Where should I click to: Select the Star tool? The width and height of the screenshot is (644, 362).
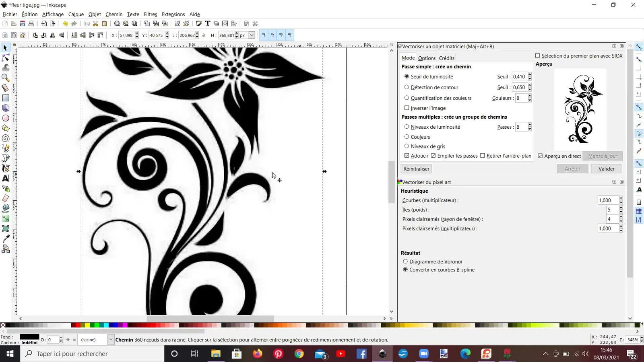(x=6, y=128)
